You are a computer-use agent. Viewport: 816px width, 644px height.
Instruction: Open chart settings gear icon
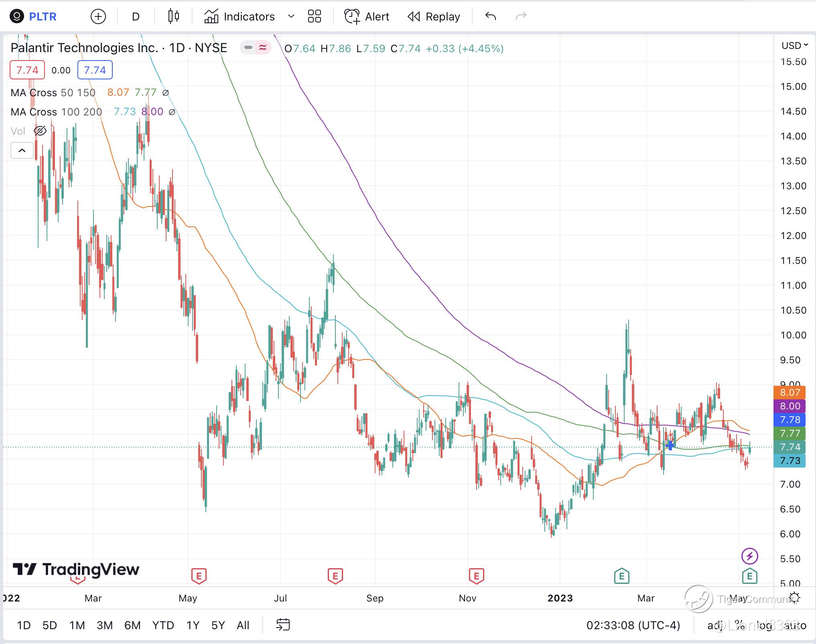(x=794, y=597)
